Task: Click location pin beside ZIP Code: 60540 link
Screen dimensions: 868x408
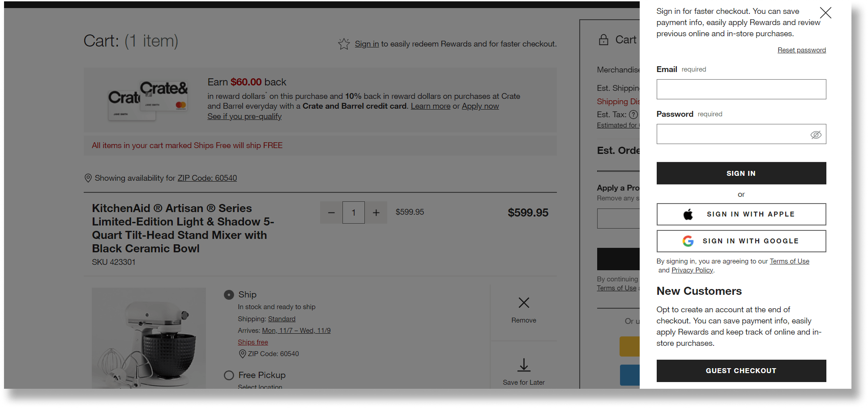Action: [x=88, y=178]
